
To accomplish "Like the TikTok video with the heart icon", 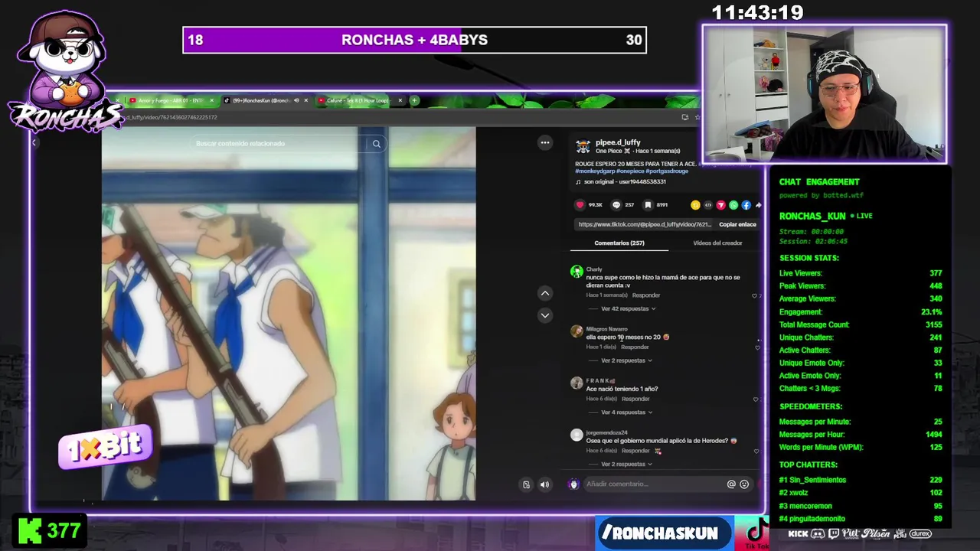I will (x=580, y=205).
